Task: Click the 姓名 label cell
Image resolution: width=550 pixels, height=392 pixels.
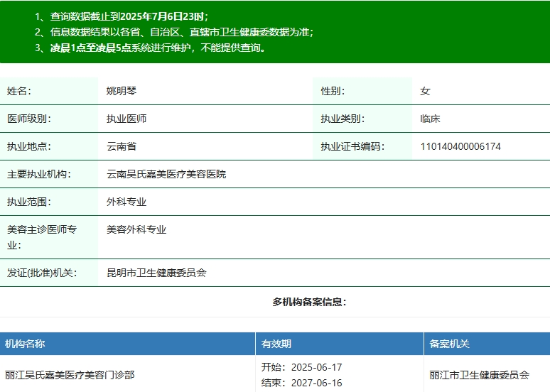Action: point(49,91)
